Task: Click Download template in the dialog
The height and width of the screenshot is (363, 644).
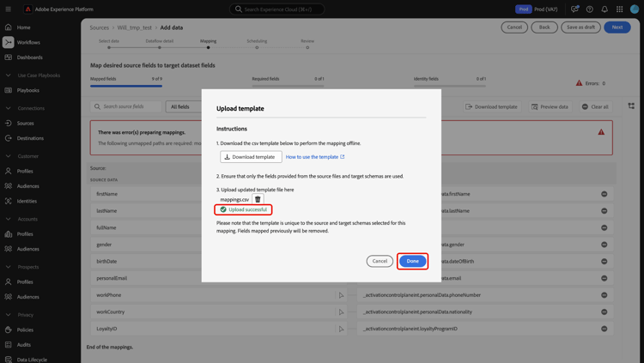Action: point(251,157)
